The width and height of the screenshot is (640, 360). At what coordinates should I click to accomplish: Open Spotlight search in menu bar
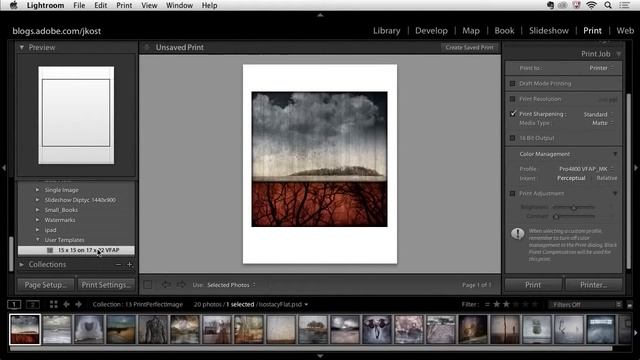608,5
